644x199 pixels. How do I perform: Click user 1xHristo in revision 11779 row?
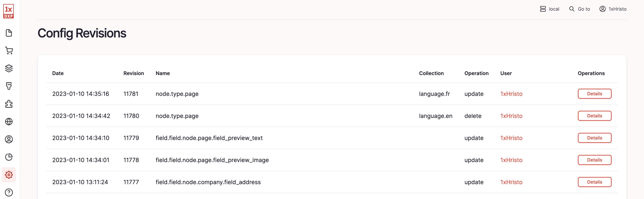pos(511,138)
